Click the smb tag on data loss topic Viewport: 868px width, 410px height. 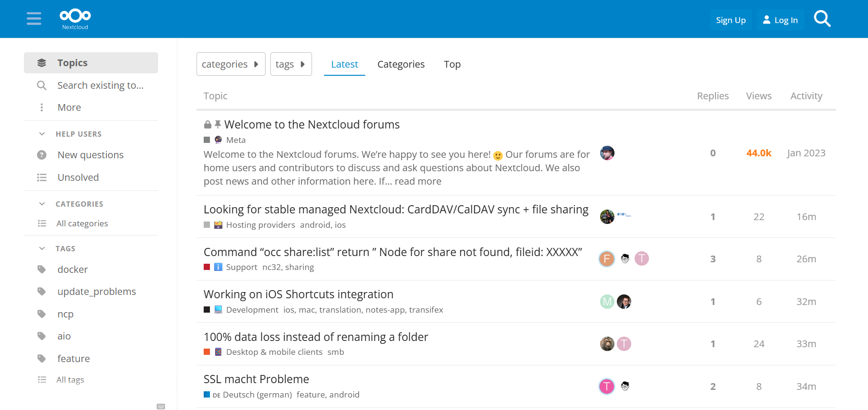tap(336, 352)
